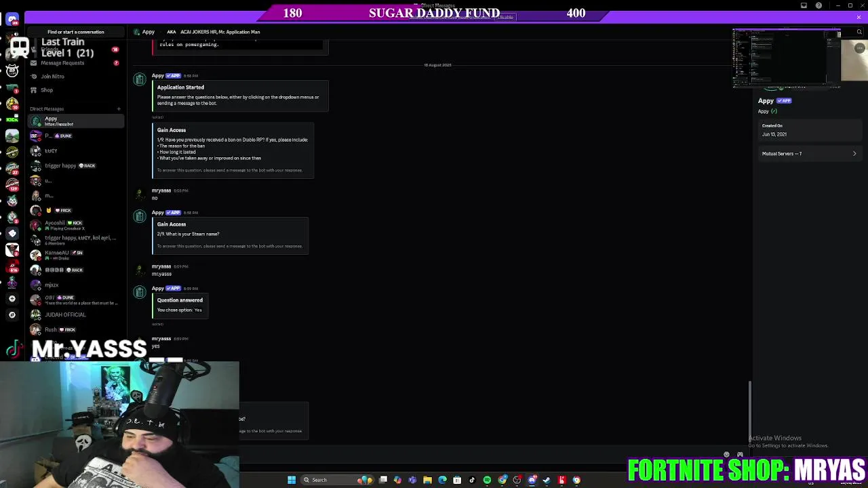Select the Appy direct message
Viewport: 868px width, 488px height.
point(76,121)
